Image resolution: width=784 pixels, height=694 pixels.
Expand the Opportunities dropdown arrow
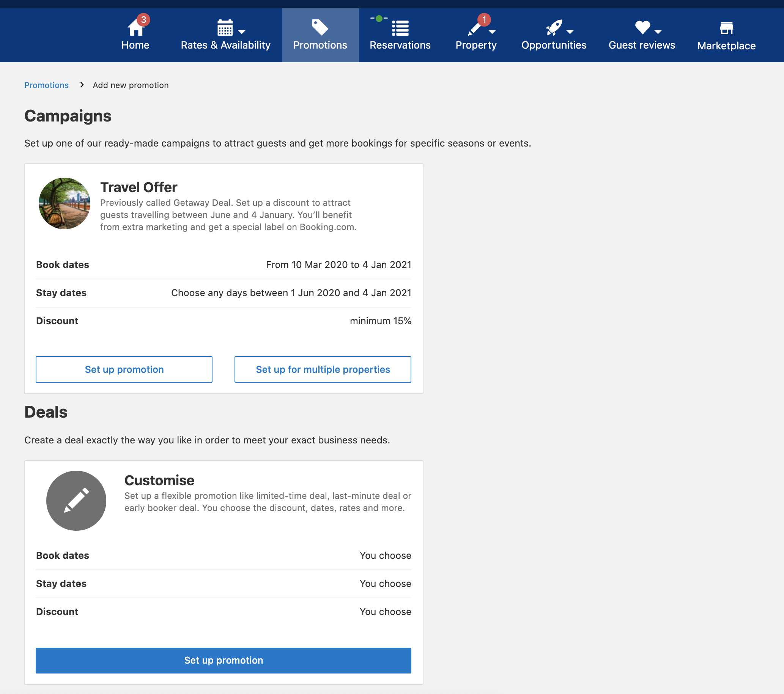tap(570, 32)
